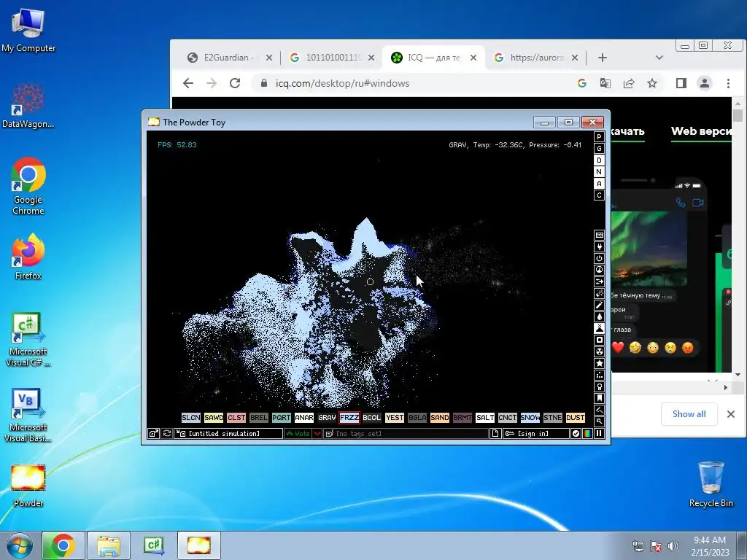Viewport: 747px width, 560px height.
Task: Open a new Chrome tab
Action: point(602,58)
